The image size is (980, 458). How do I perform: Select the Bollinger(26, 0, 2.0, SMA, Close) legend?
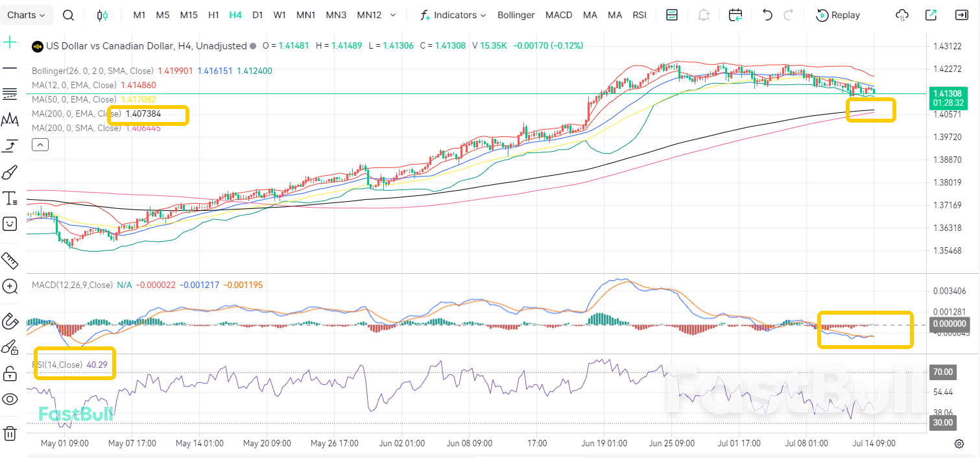click(x=93, y=71)
